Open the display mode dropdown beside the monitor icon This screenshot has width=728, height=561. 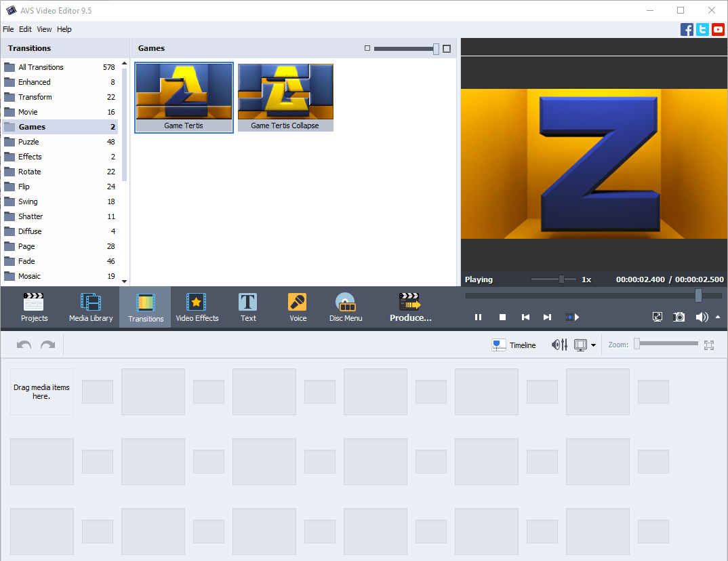pos(592,345)
